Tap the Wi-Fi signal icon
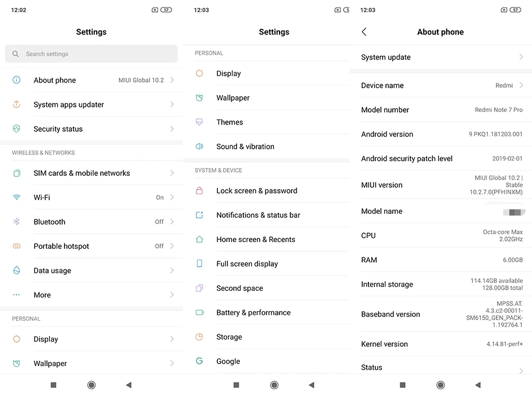The image size is (532, 396). pyautogui.click(x=16, y=197)
